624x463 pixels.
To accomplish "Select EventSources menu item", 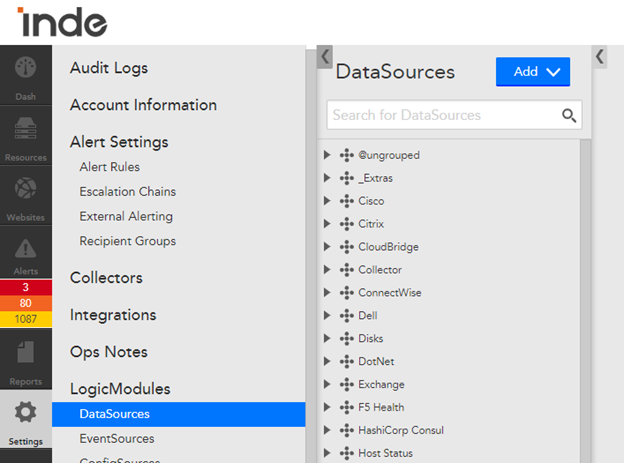I will tap(117, 439).
